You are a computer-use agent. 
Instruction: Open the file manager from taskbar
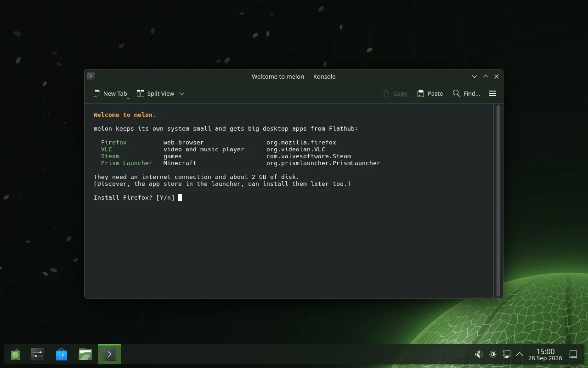(x=85, y=354)
